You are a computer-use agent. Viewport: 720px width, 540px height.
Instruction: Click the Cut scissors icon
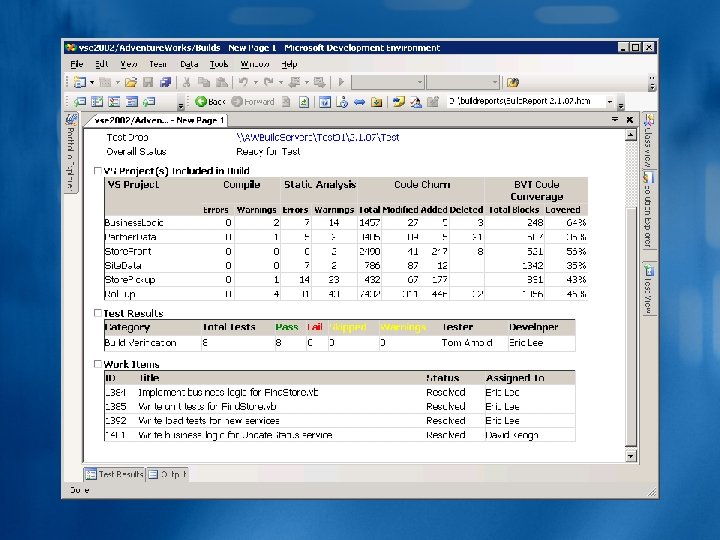(x=186, y=82)
